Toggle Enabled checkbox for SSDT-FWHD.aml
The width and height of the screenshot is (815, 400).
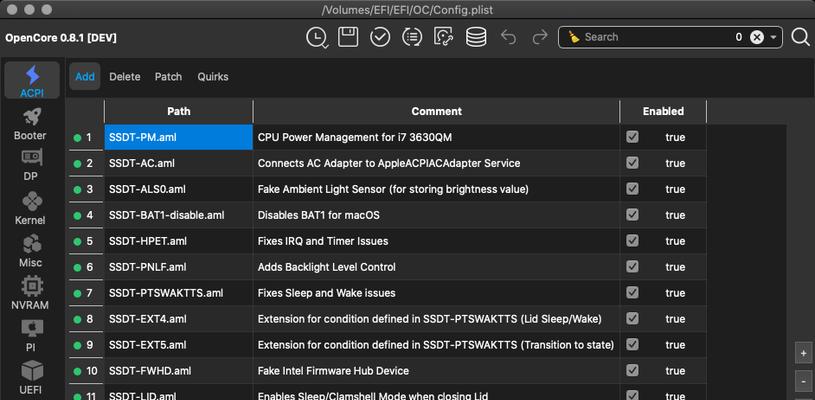(632, 370)
